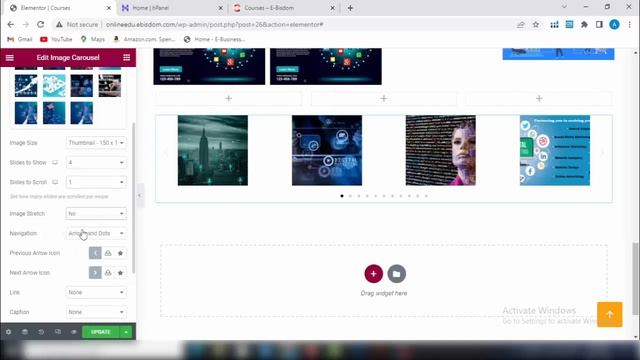Open Amazon.com bookmark
Screen dimensions: 640x360
point(144,39)
